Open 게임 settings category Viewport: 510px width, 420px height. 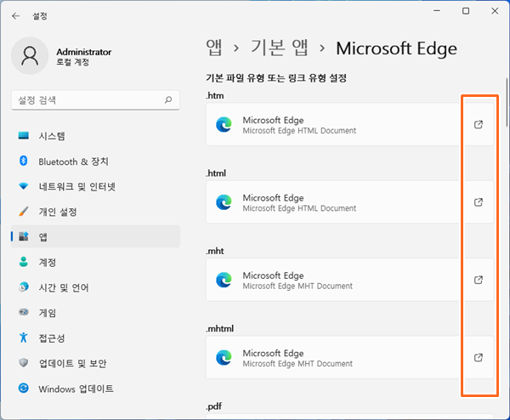click(x=95, y=313)
